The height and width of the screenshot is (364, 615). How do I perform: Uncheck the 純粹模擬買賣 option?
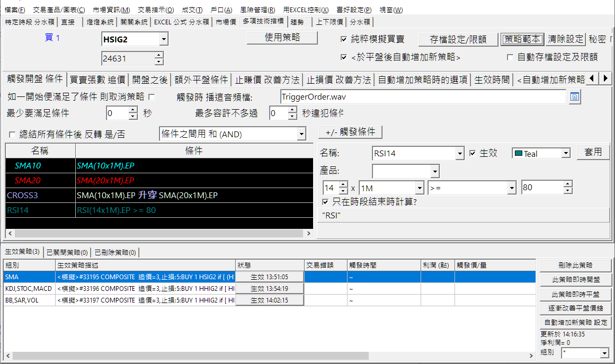[344, 39]
